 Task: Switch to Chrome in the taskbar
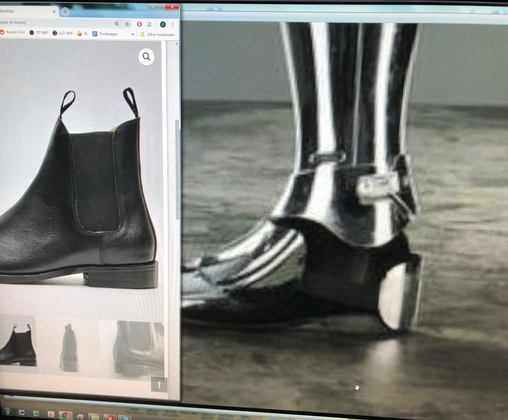(x=66, y=415)
